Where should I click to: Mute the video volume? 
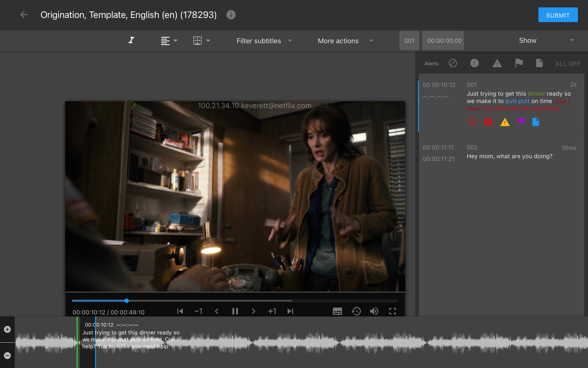(374, 311)
